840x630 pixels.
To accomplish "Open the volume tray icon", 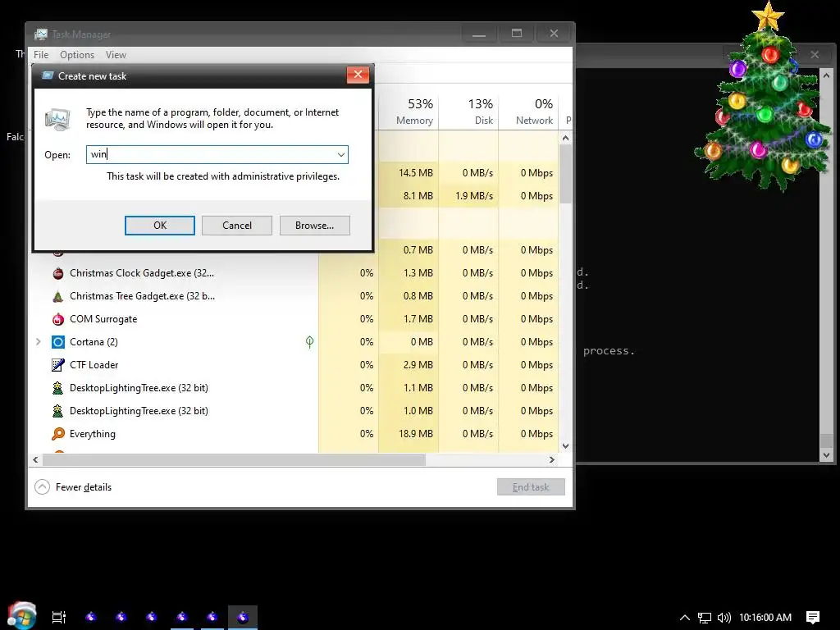I will pos(724,618).
